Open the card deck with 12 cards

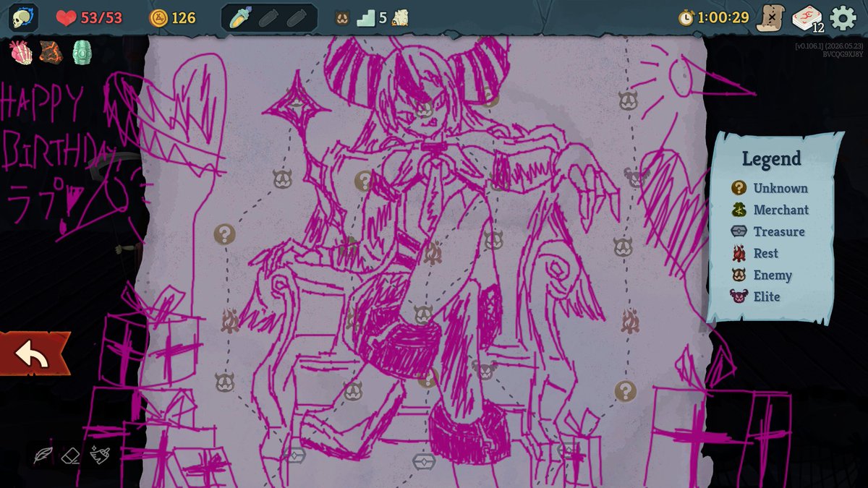(x=807, y=18)
